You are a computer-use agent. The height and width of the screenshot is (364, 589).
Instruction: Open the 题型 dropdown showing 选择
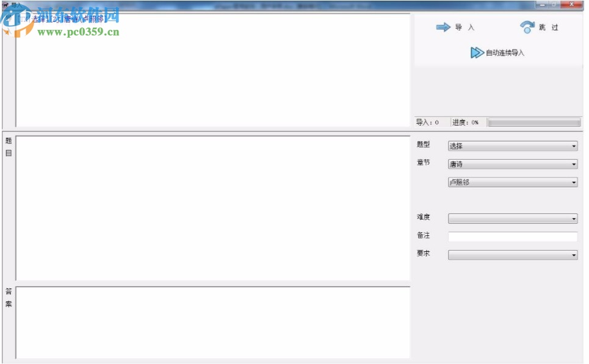pyautogui.click(x=512, y=146)
